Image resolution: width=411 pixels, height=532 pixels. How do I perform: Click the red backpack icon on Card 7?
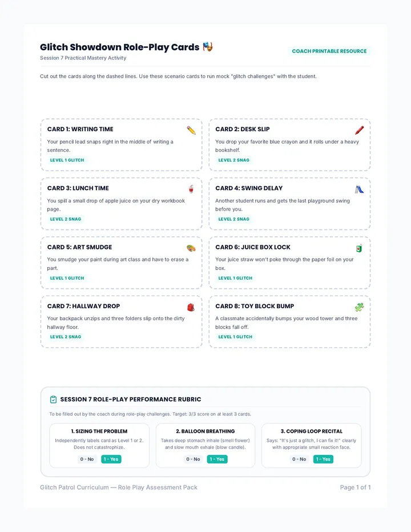click(x=191, y=308)
